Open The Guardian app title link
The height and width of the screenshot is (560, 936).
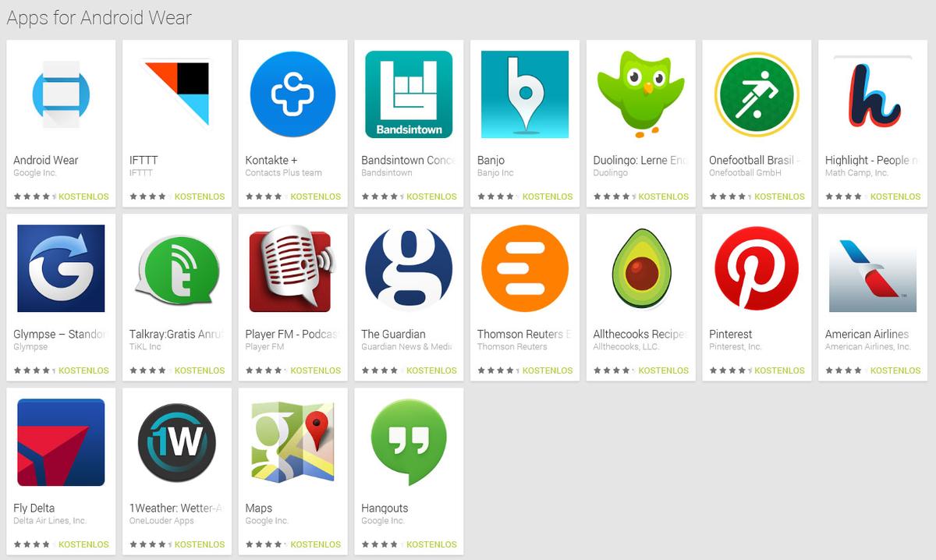393,334
